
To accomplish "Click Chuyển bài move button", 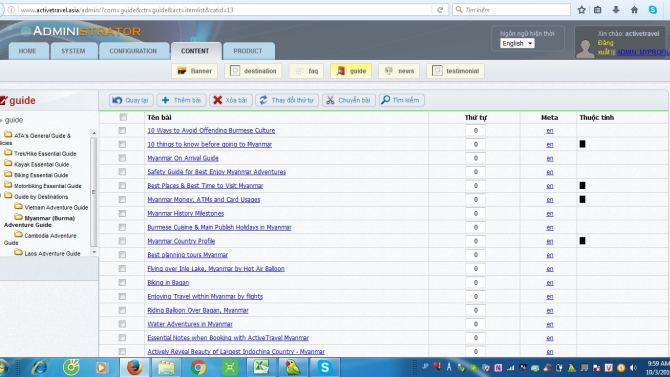I will [x=349, y=100].
